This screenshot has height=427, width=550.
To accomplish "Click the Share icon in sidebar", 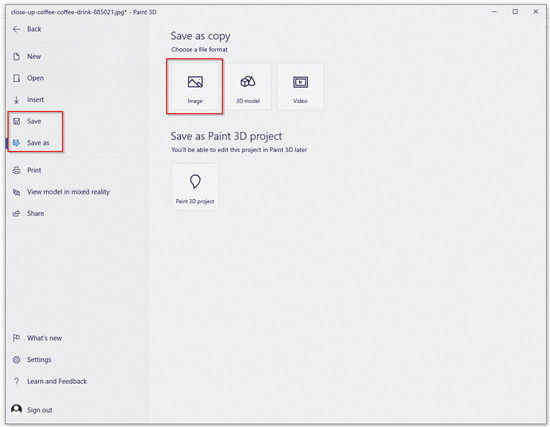I will point(16,214).
